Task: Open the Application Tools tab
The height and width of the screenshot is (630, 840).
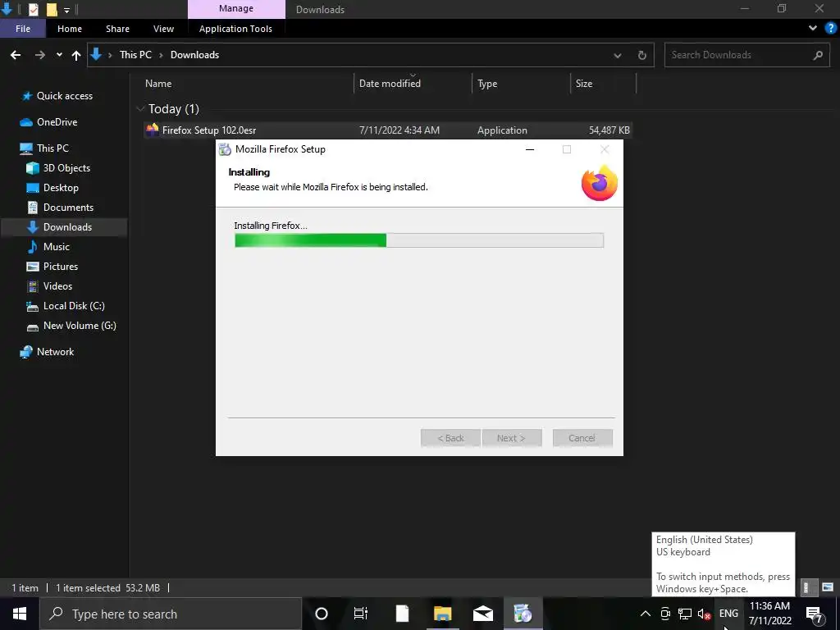Action: click(x=235, y=29)
